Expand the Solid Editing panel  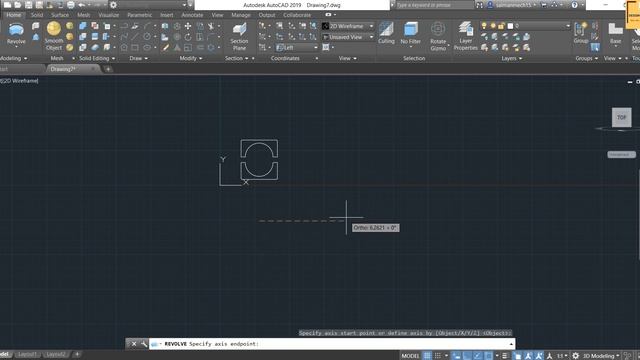(x=97, y=58)
